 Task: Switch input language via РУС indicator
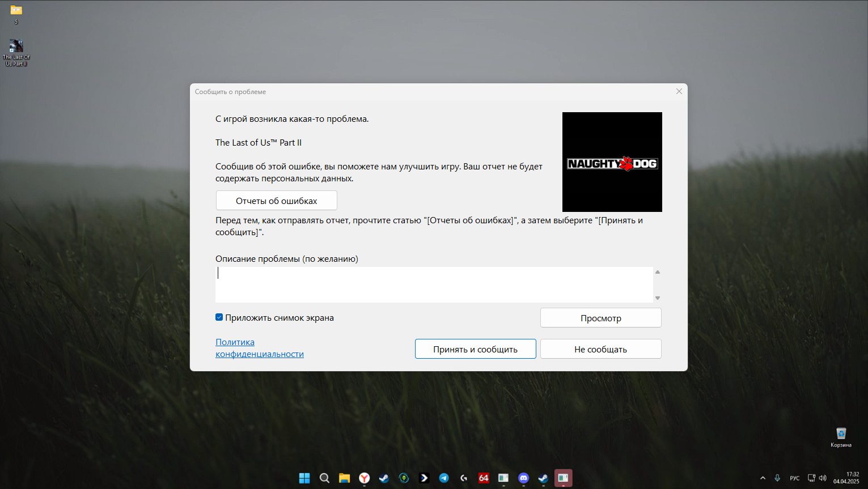coord(795,478)
